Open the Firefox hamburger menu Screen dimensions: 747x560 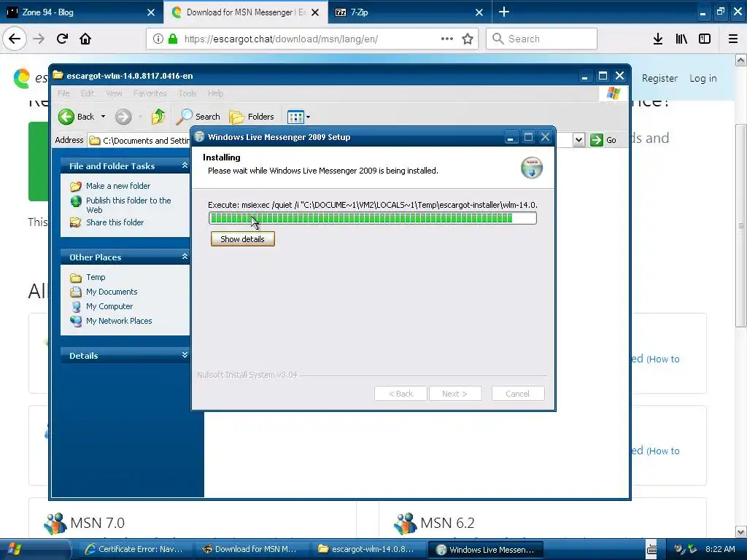(733, 39)
